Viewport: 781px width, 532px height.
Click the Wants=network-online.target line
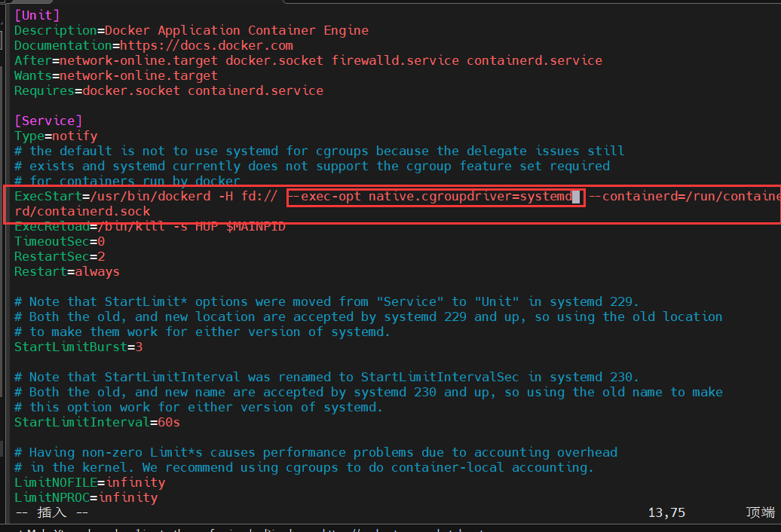point(115,75)
